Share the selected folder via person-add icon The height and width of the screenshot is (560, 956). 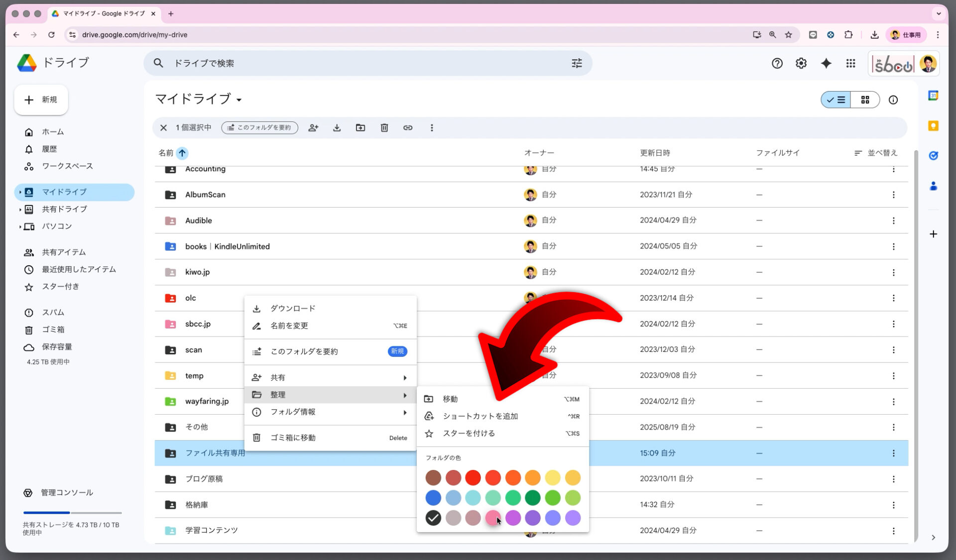pos(313,128)
